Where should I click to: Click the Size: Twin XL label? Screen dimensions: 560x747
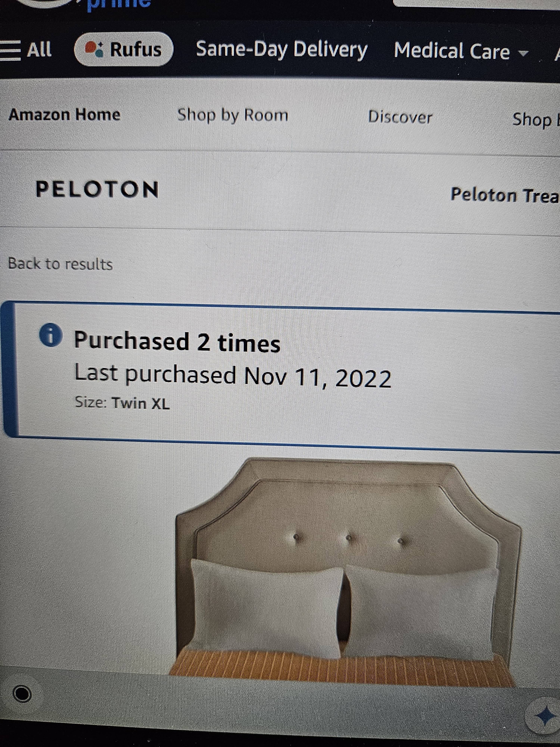[122, 403]
